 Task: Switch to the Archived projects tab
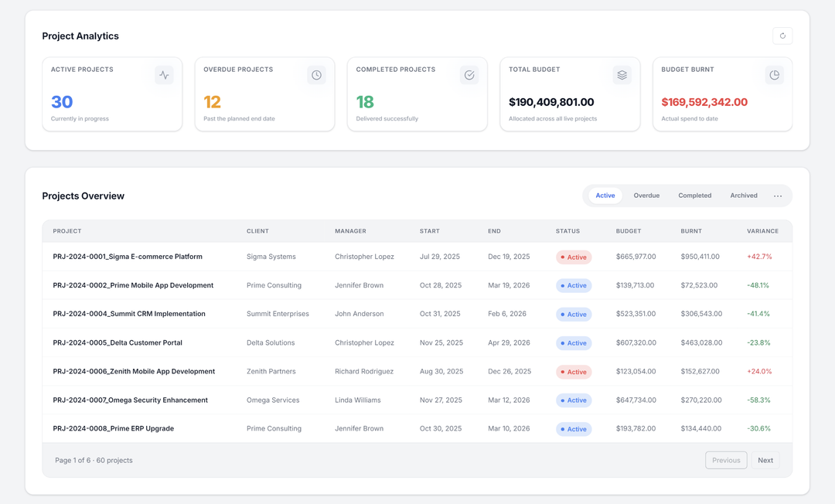pos(743,196)
